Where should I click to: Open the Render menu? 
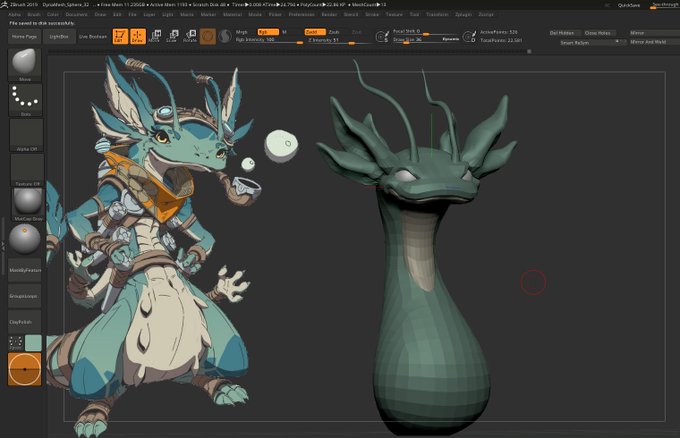click(329, 15)
